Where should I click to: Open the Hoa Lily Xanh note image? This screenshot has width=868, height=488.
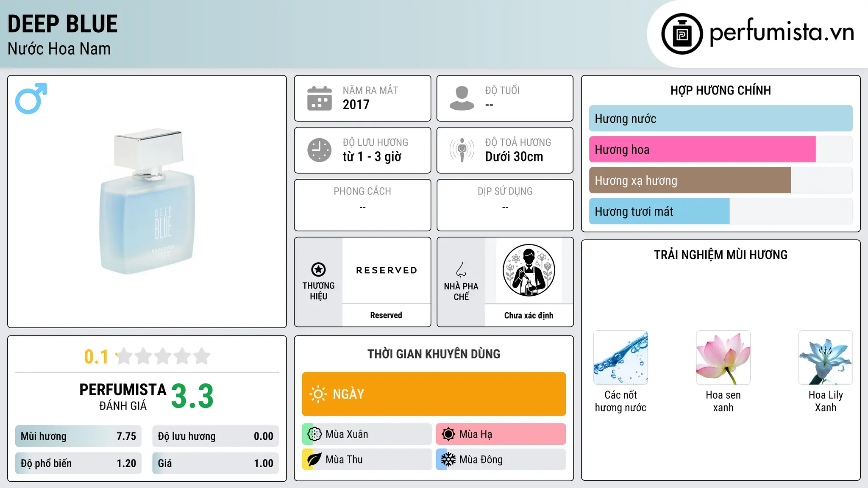(826, 358)
